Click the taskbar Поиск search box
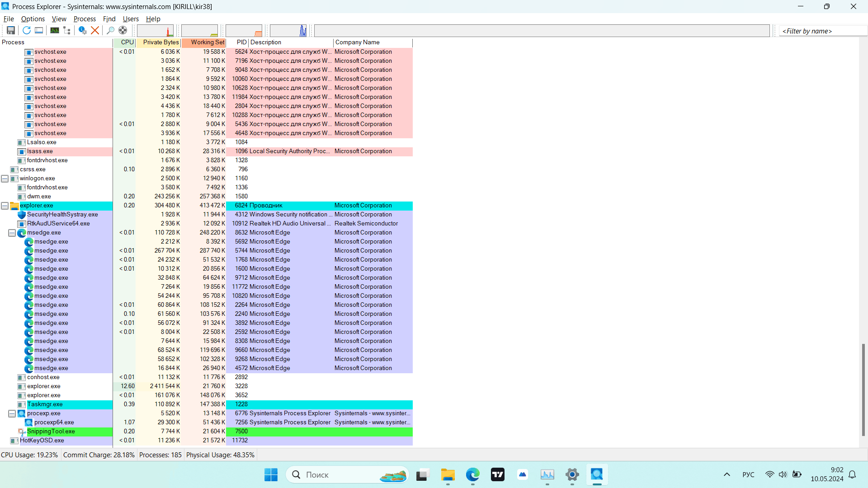This screenshot has width=868, height=488. [x=347, y=475]
